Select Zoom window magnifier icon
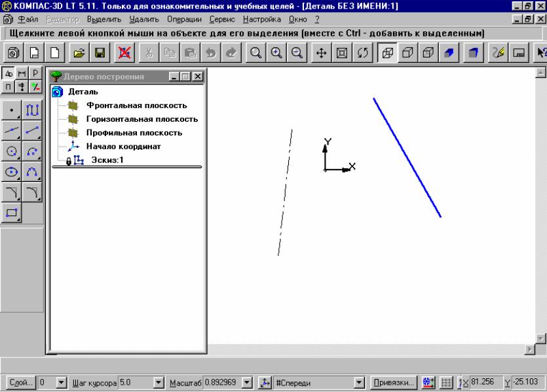This screenshot has width=547, height=392. [x=255, y=53]
